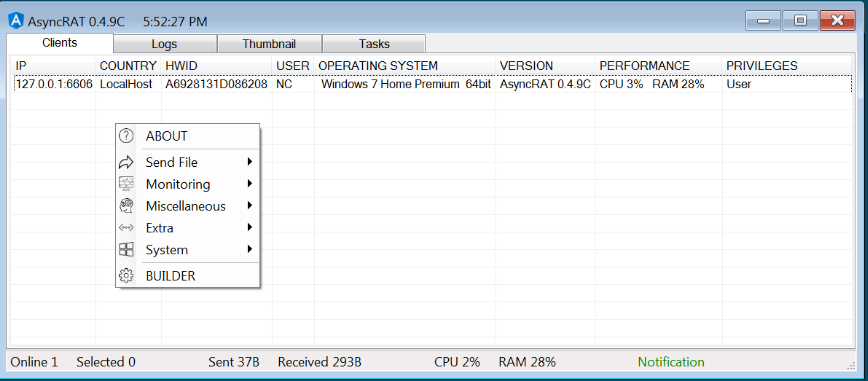The width and height of the screenshot is (868, 381).
Task: Click the ABOUT question mark icon
Action: click(x=127, y=136)
